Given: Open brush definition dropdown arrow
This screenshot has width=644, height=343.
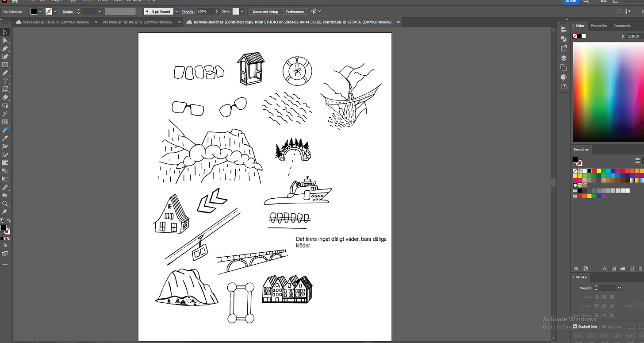Looking at the screenshot, I should [x=177, y=11].
